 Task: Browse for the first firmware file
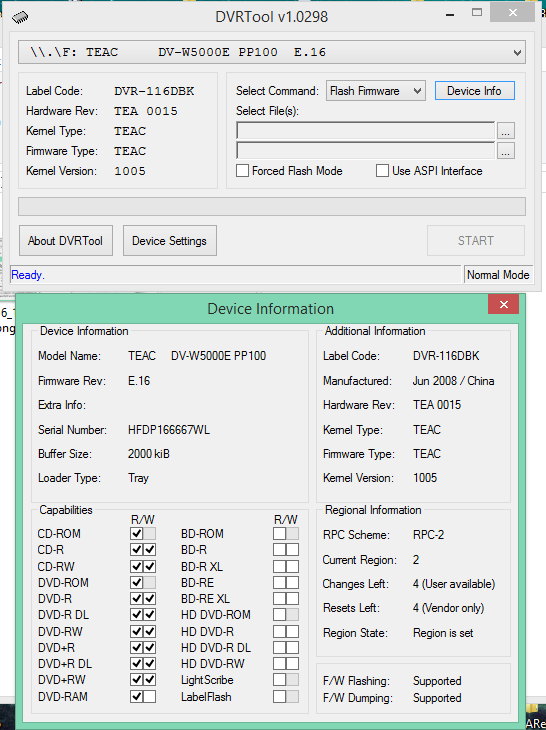pos(506,131)
